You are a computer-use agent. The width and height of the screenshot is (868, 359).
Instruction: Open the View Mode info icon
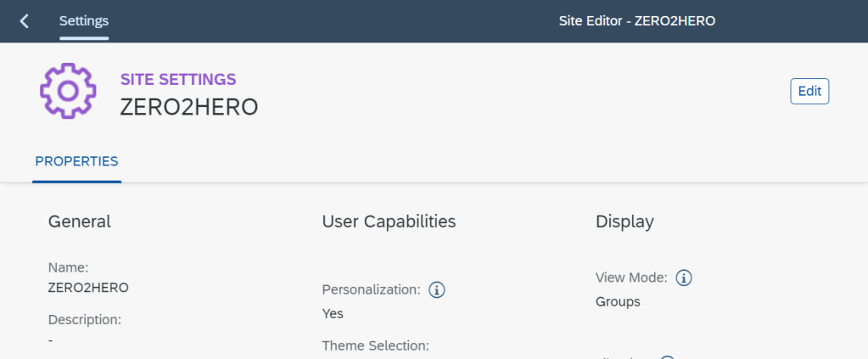click(684, 278)
